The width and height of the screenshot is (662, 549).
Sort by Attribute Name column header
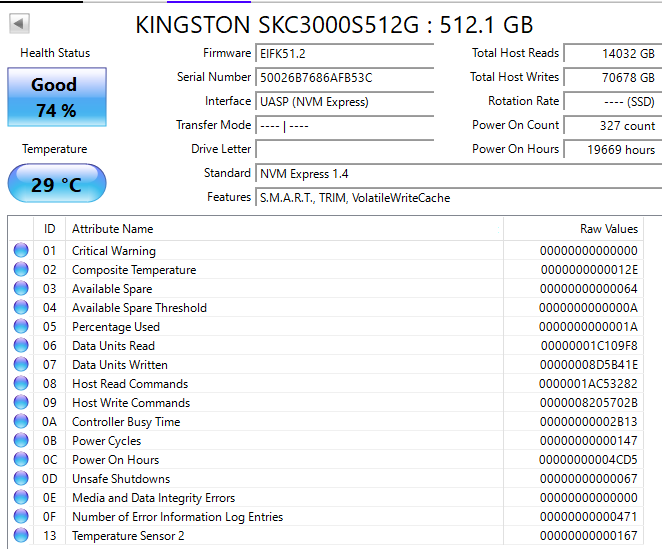(x=284, y=229)
